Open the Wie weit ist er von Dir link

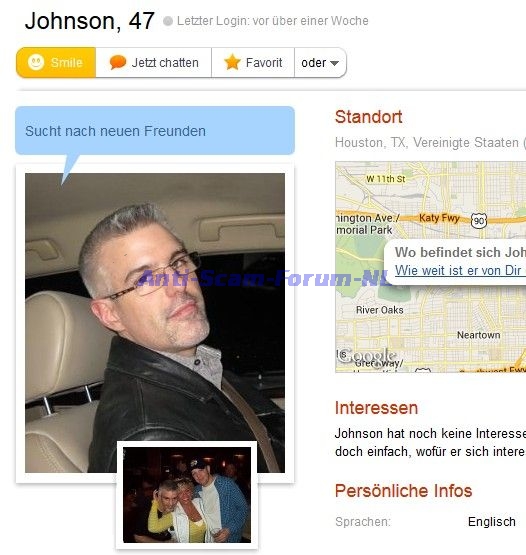click(460, 270)
